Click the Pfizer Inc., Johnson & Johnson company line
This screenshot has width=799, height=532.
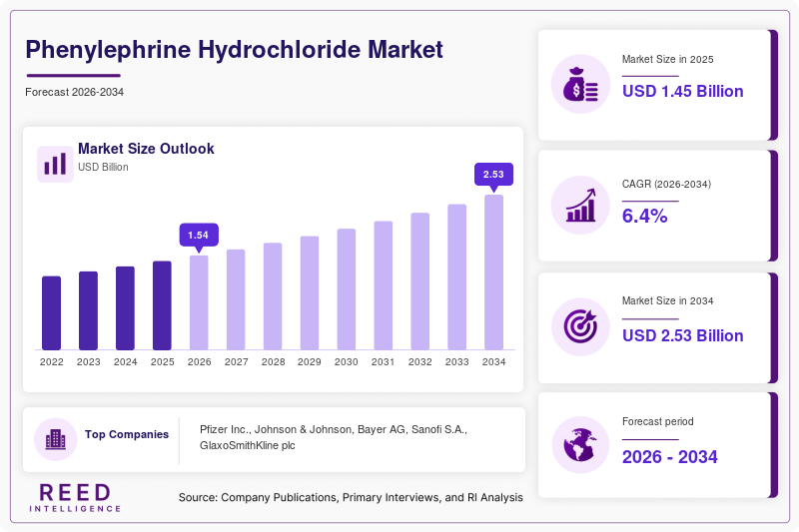tap(334, 429)
